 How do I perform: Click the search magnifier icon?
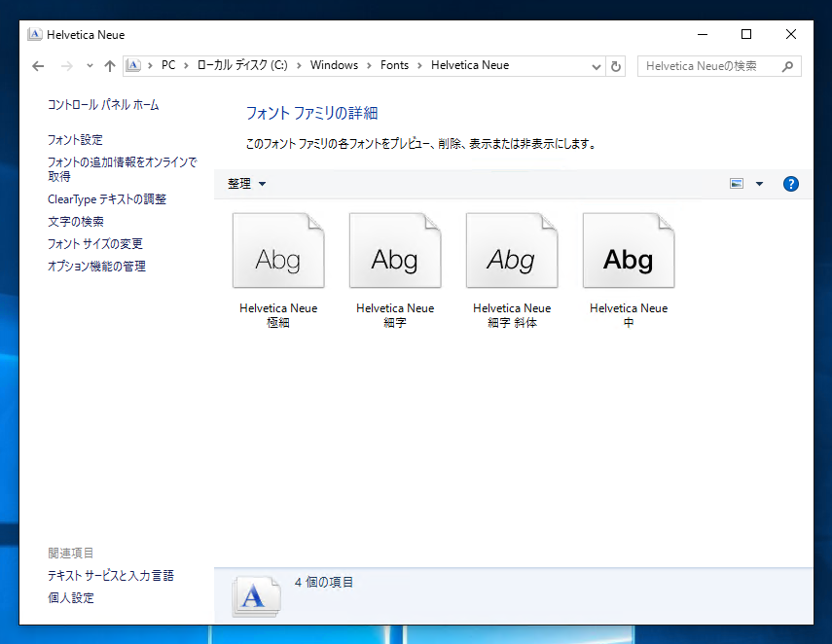point(787,66)
